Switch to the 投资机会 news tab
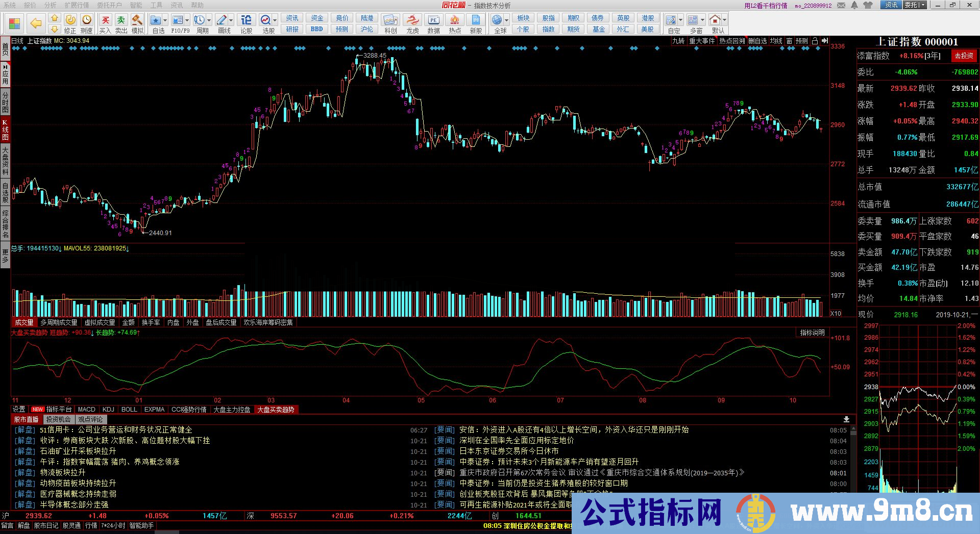The image size is (980, 534). (59, 419)
